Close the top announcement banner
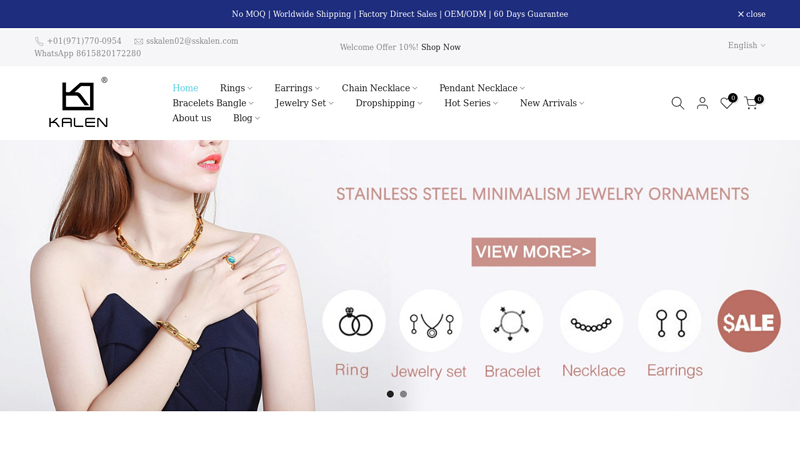 751,14
